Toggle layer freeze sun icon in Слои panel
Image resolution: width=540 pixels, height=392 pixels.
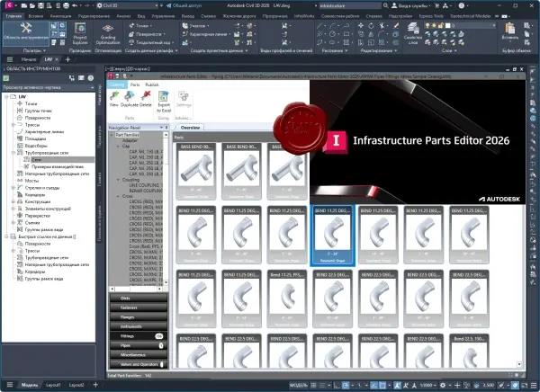click(434, 25)
